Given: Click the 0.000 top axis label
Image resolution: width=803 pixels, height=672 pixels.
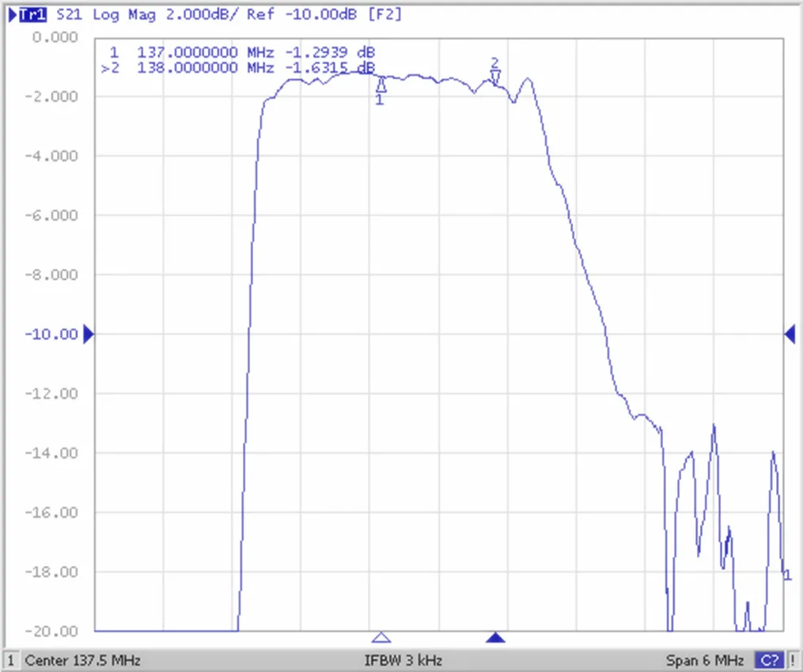Looking at the screenshot, I should (x=55, y=37).
